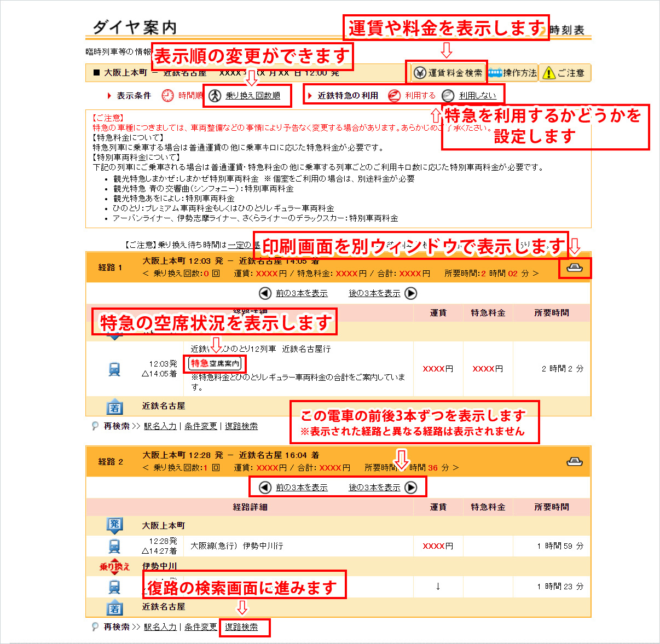Click the red limited express 利用する icon

394,96
